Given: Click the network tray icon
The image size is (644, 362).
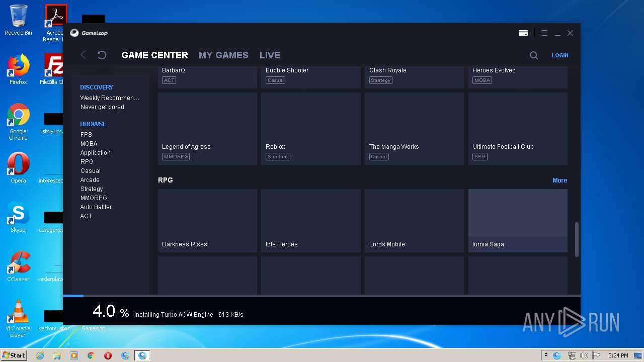Looking at the screenshot, I should (572, 355).
